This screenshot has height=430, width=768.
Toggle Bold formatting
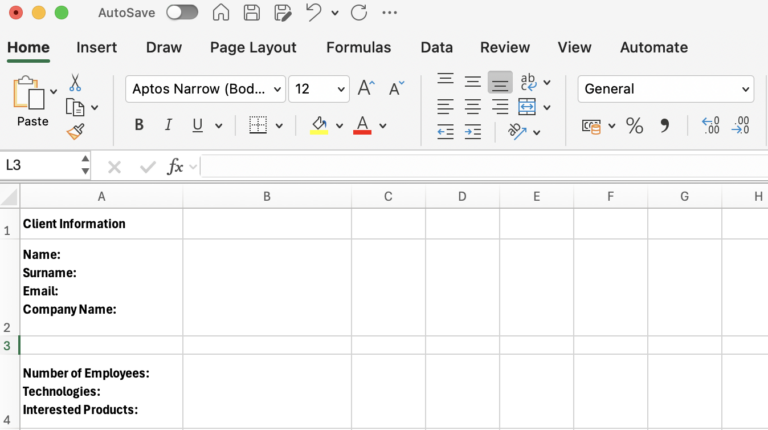click(139, 125)
